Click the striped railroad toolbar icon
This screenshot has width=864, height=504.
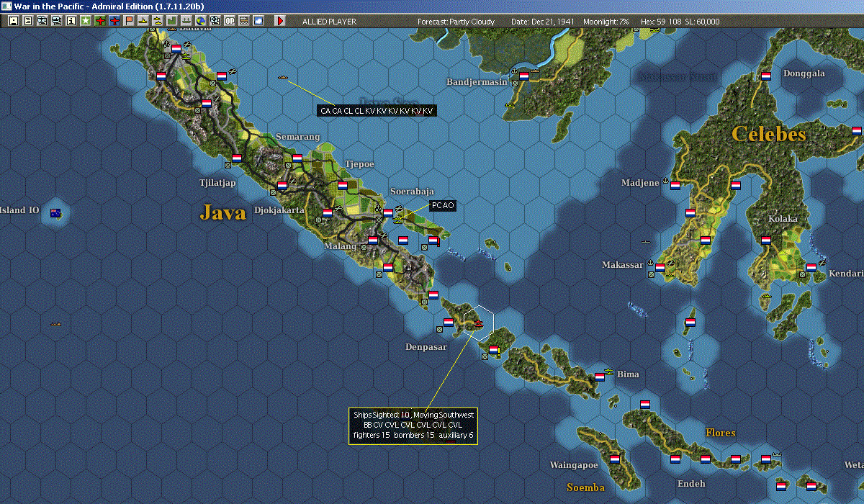(x=243, y=21)
